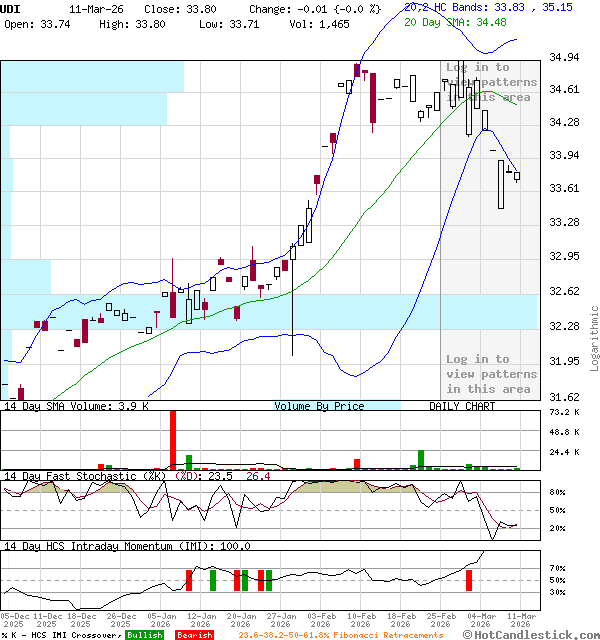
Task: Click the green Bullish legend badge
Action: pos(144,635)
